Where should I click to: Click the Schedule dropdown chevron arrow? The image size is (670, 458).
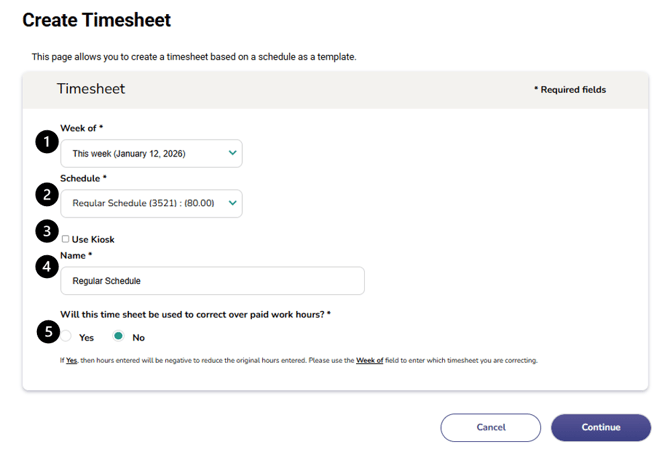(233, 203)
